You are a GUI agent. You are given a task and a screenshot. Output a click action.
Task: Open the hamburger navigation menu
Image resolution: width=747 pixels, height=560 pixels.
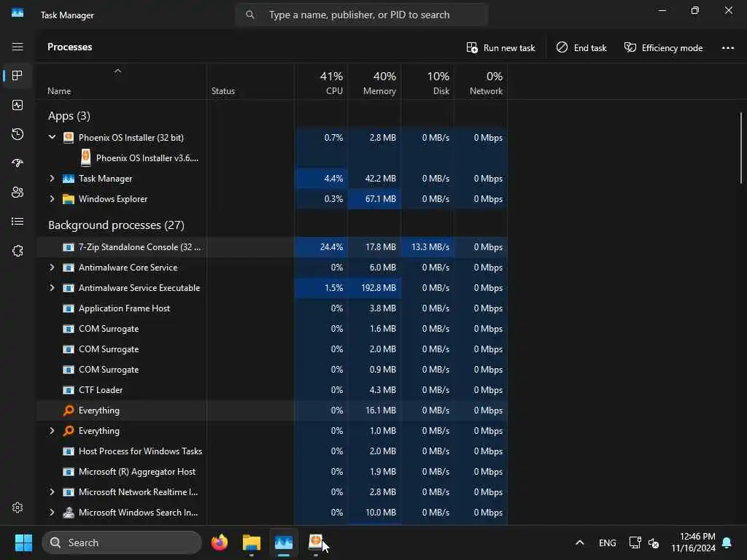click(x=18, y=47)
